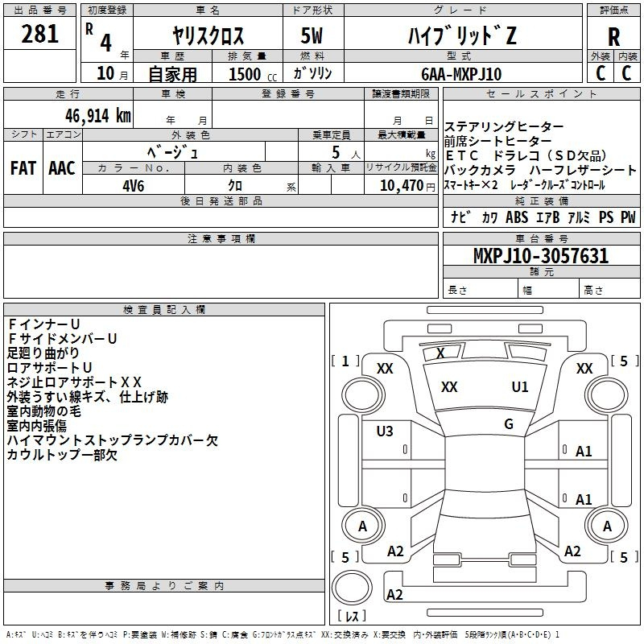Select the single X marker above the hood

(440, 353)
